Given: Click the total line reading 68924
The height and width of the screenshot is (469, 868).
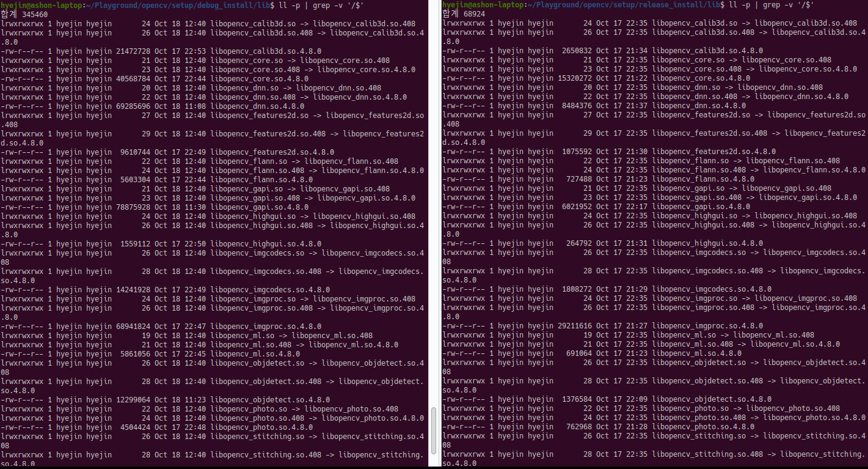Looking at the screenshot, I should [x=464, y=14].
